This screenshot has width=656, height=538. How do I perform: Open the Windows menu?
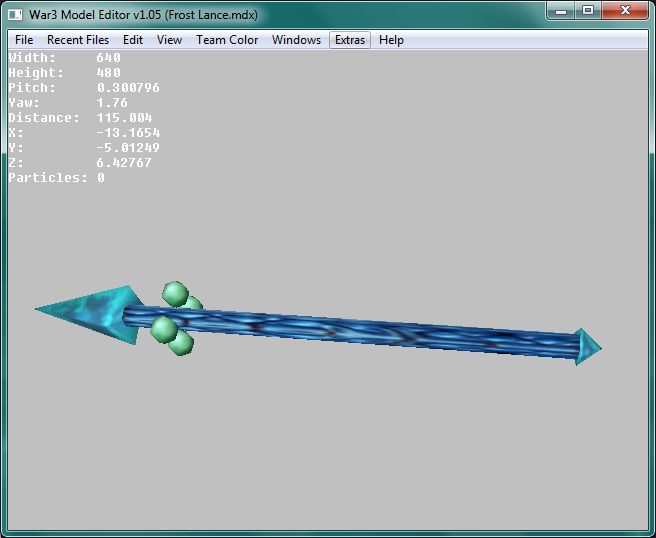[x=296, y=40]
